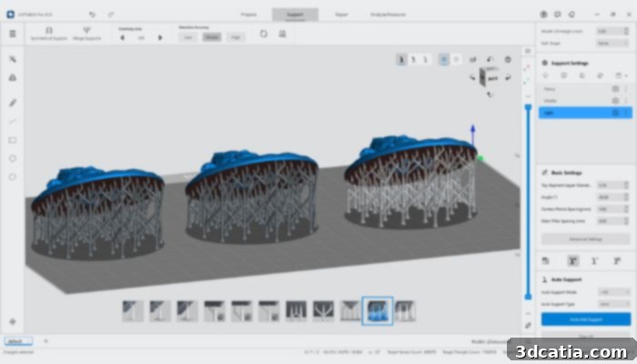This screenshot has height=364, width=637.
Task: Click the Advanced Settings button
Action: coord(585,239)
